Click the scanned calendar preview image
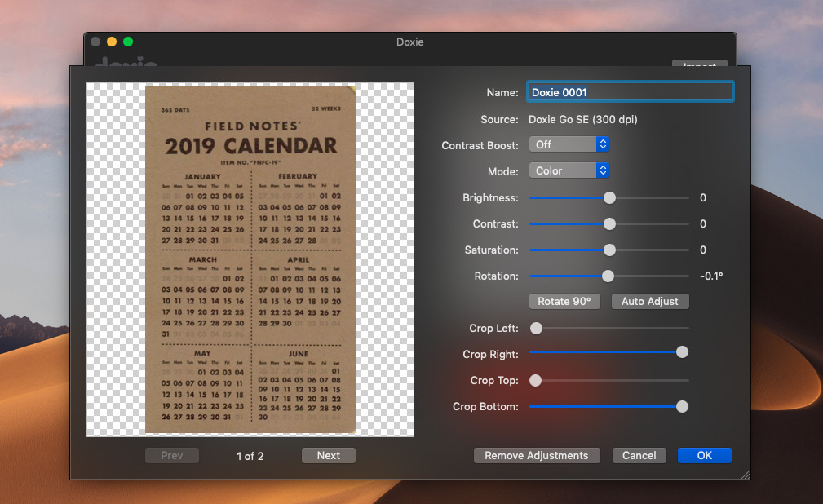The image size is (823, 504). (x=250, y=260)
